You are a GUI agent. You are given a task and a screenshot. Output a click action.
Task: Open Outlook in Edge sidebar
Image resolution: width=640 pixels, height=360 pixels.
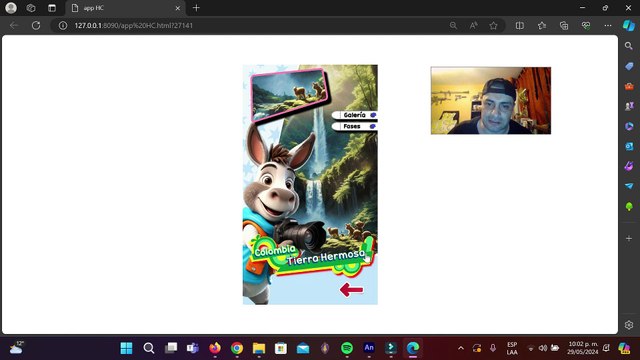click(x=629, y=146)
